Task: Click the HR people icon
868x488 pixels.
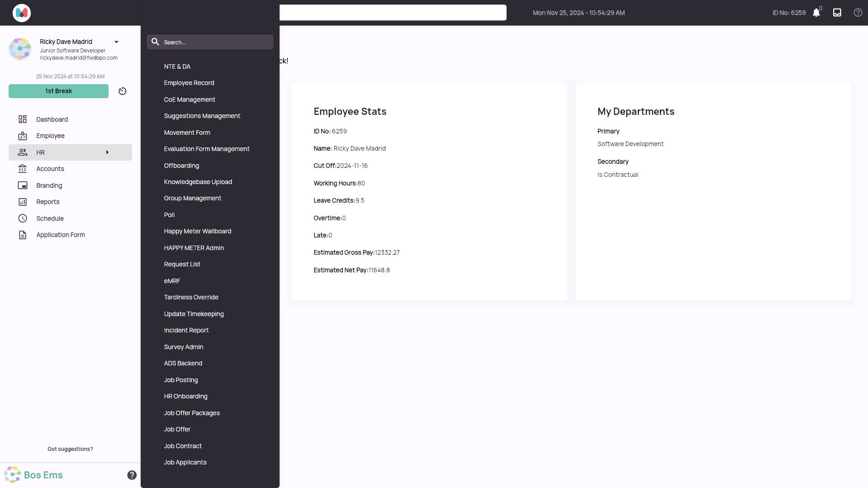Action: click(x=23, y=152)
